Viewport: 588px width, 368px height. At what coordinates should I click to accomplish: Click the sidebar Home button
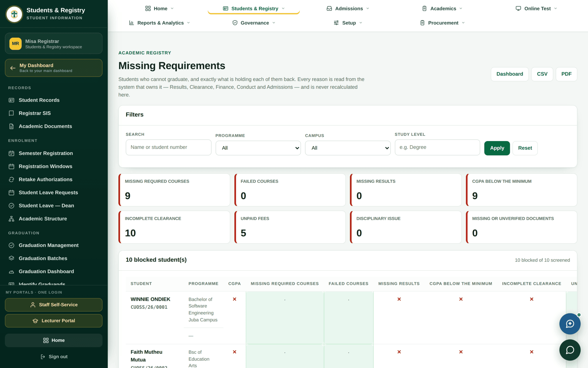pos(54,340)
